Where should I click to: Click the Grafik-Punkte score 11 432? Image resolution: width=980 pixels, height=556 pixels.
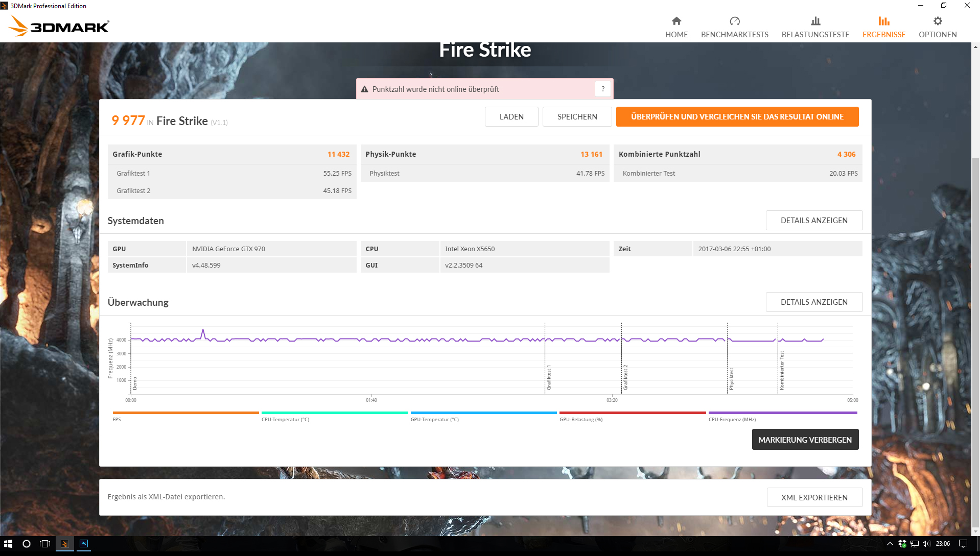[338, 154]
